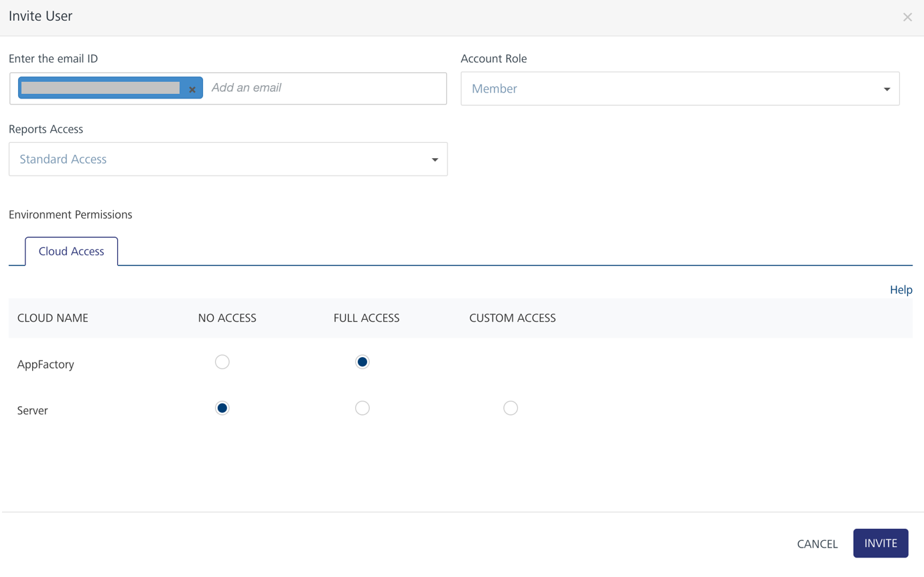
Task: Select Full Access for AppFactory
Action: tap(362, 362)
